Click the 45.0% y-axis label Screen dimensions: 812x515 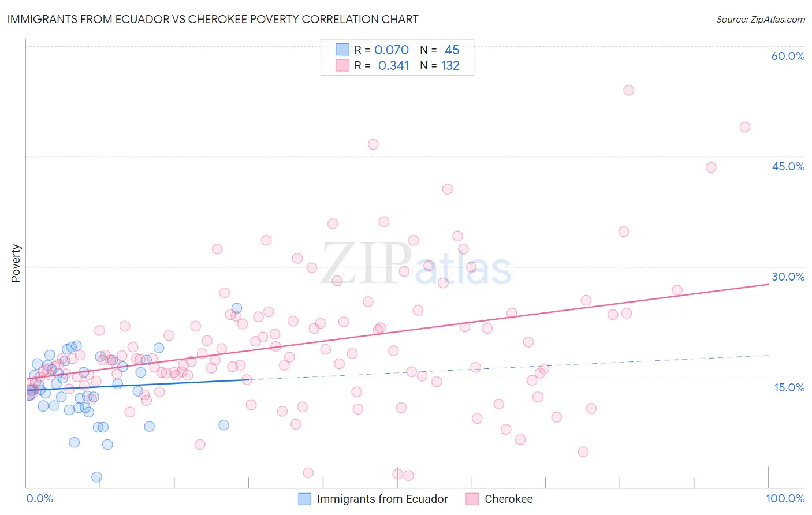coord(788,166)
